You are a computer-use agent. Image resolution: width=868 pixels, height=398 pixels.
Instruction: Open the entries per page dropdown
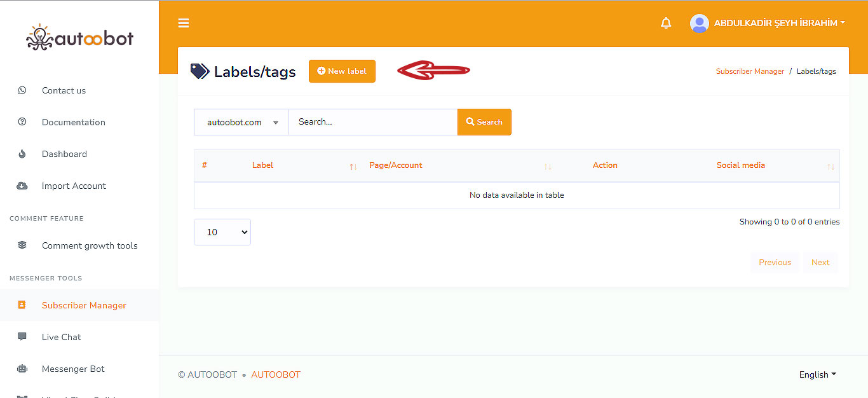point(222,232)
